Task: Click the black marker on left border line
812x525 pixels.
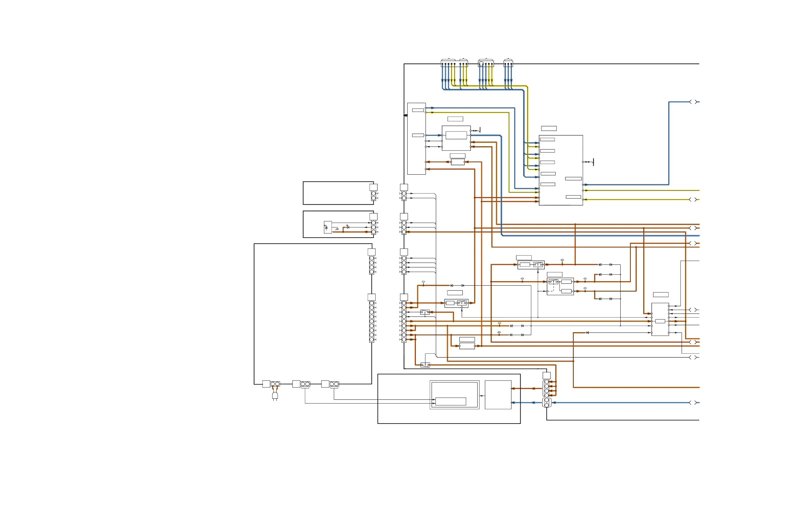Action: click(405, 115)
